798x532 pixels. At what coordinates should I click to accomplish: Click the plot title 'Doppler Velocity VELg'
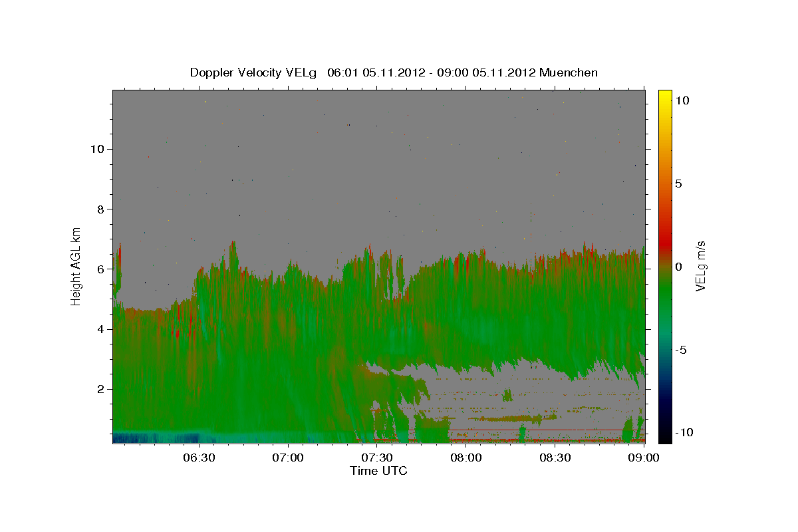254,72
